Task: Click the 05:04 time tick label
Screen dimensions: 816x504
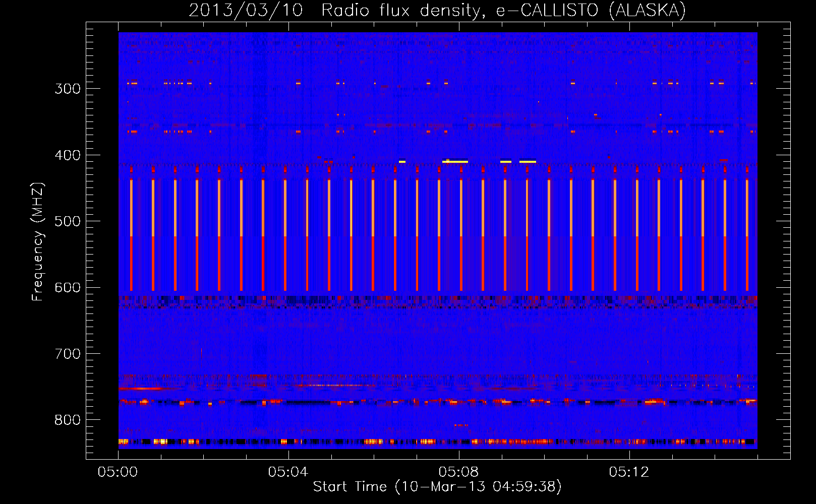Action: click(x=288, y=472)
